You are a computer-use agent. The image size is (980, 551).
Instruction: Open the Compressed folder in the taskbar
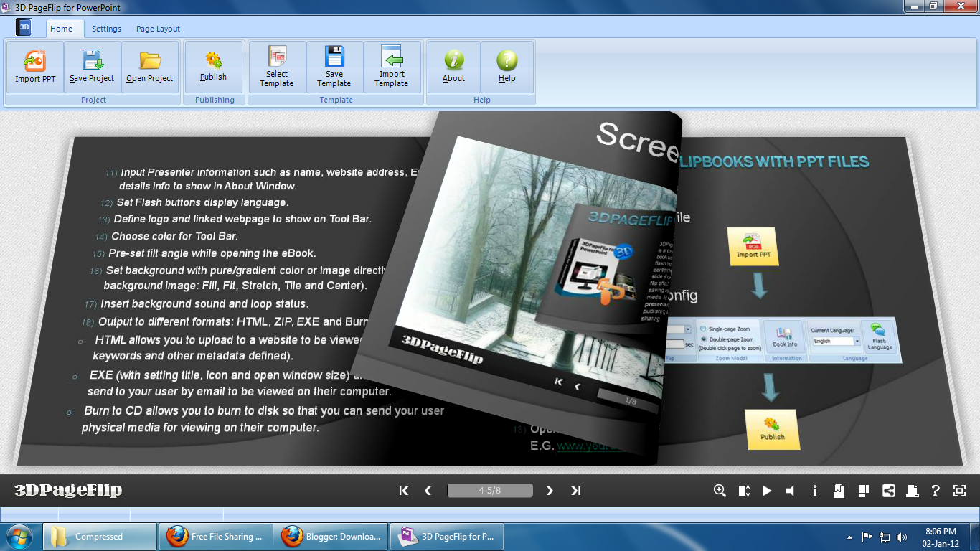pos(100,537)
